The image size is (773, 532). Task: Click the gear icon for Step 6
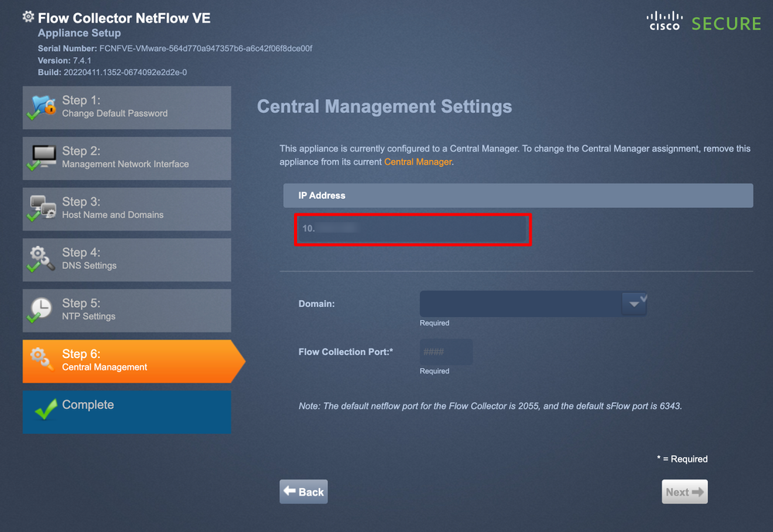[42, 359]
